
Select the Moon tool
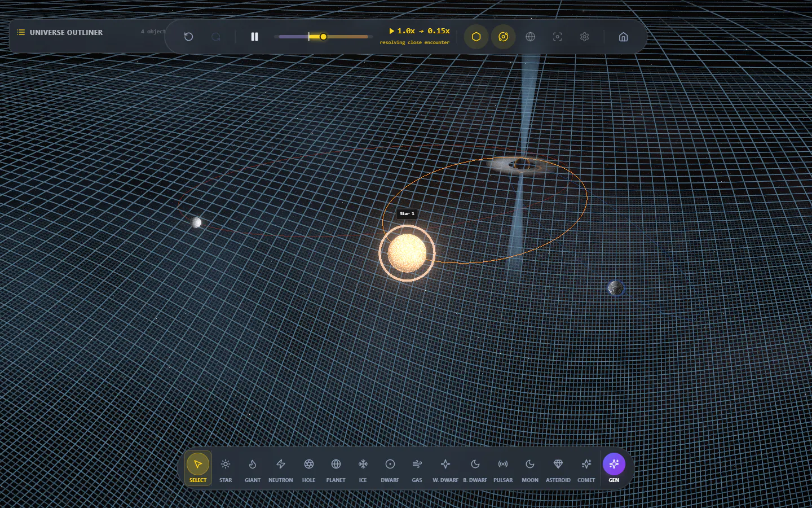530,468
